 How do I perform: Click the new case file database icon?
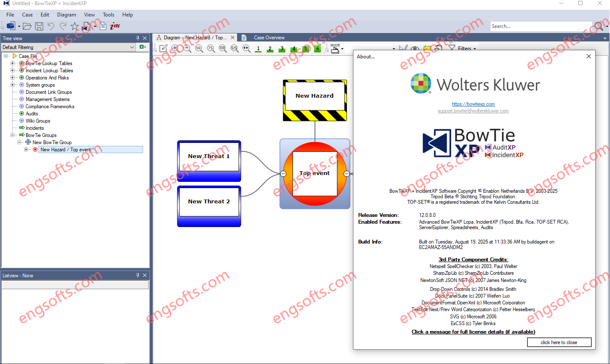tap(11, 26)
